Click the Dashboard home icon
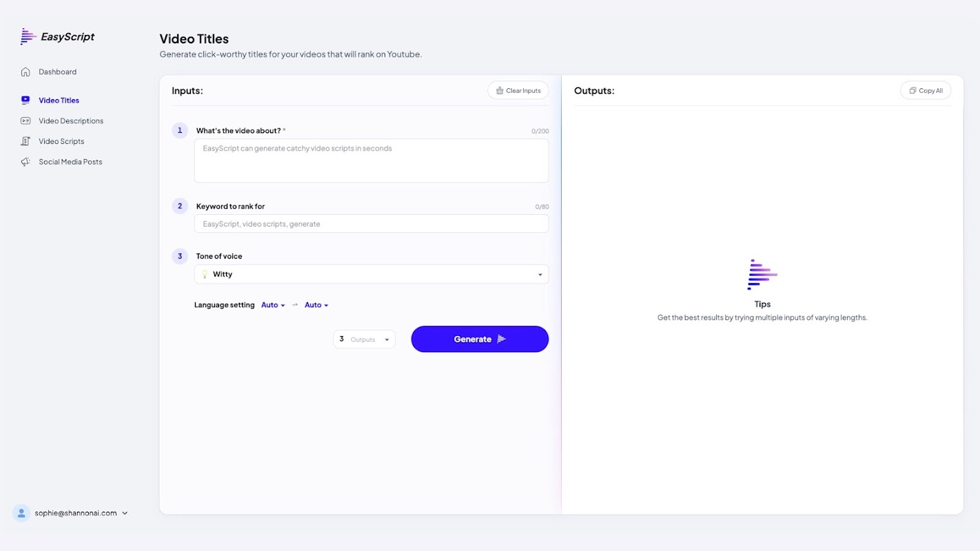This screenshot has height=551, width=980. click(25, 72)
